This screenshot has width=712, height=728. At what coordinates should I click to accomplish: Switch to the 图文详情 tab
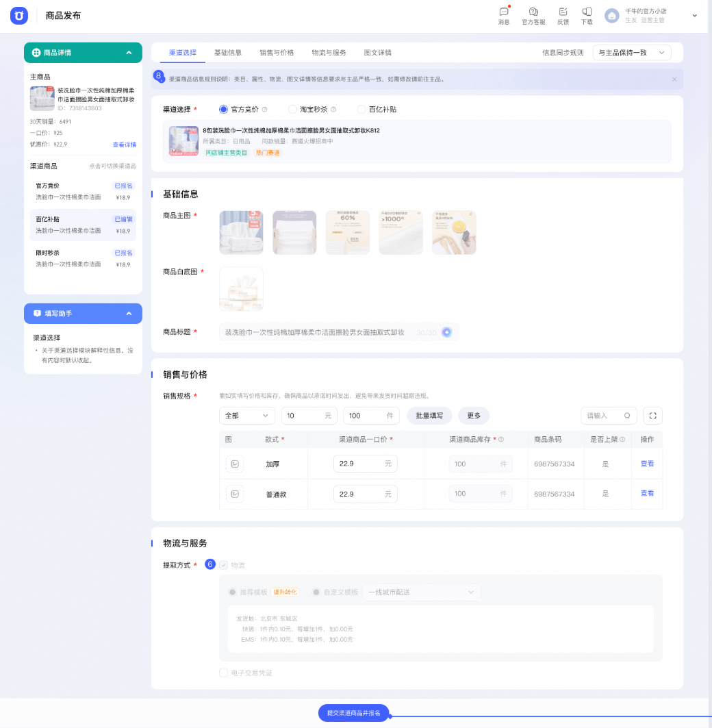(x=377, y=53)
